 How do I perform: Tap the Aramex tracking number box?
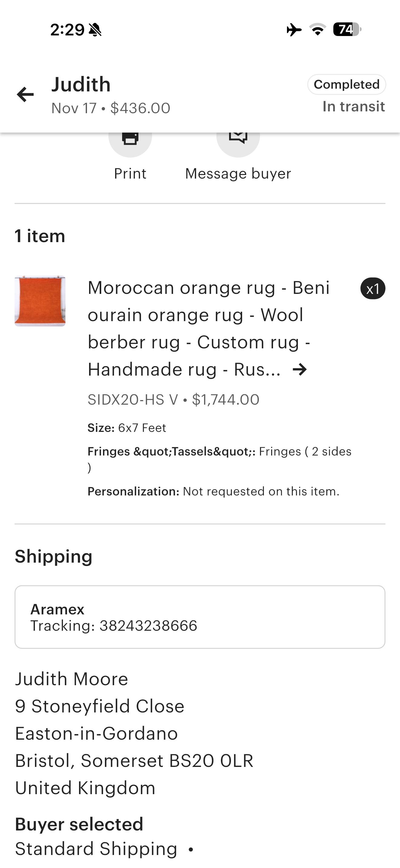[x=200, y=617]
